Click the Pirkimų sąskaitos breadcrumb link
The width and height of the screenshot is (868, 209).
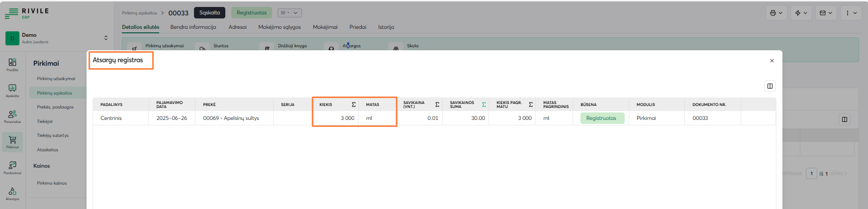point(139,13)
